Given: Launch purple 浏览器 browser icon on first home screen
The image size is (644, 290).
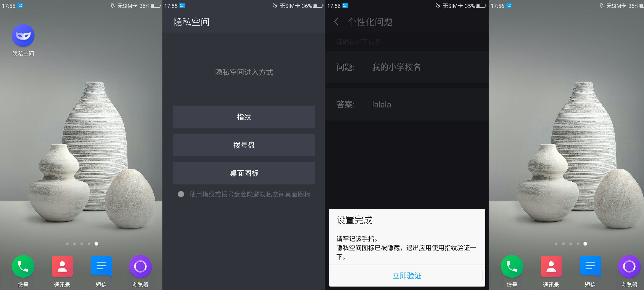Looking at the screenshot, I should click(x=140, y=266).
